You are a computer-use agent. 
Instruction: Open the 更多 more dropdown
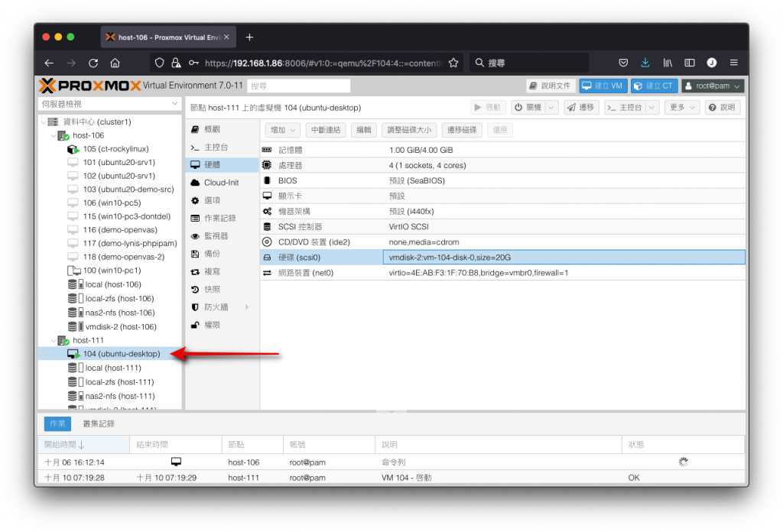pos(682,107)
